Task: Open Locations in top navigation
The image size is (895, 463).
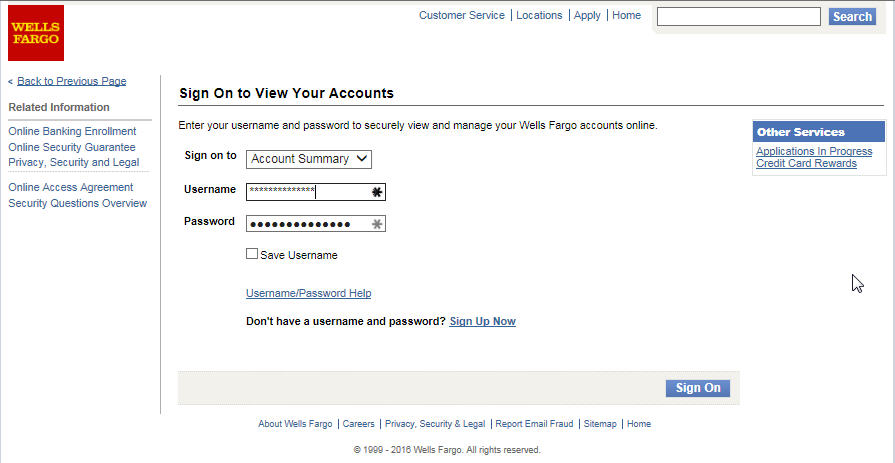Action: pyautogui.click(x=539, y=15)
